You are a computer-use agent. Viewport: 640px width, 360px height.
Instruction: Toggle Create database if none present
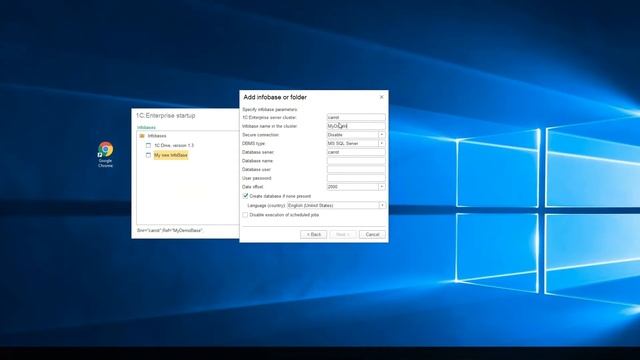245,196
